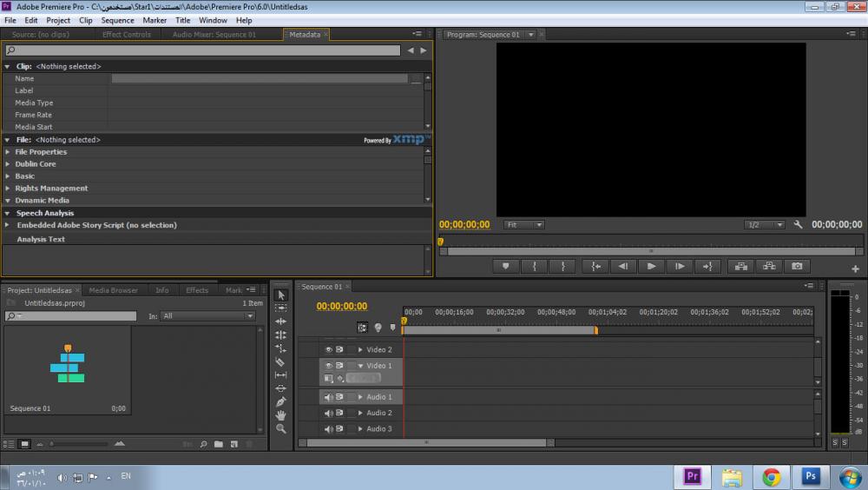
Task: Pick the Hand tool
Action: pos(280,415)
